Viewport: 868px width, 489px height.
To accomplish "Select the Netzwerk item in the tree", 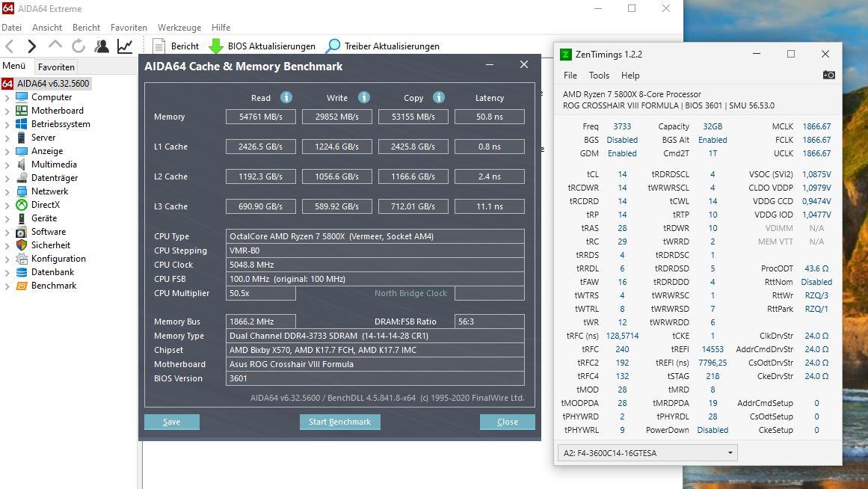I will (x=50, y=191).
